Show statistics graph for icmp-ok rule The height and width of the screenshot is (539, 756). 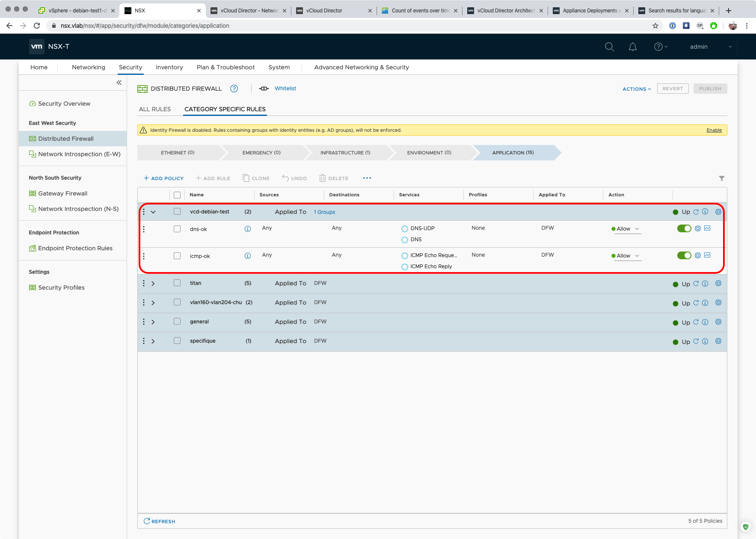pyautogui.click(x=707, y=255)
